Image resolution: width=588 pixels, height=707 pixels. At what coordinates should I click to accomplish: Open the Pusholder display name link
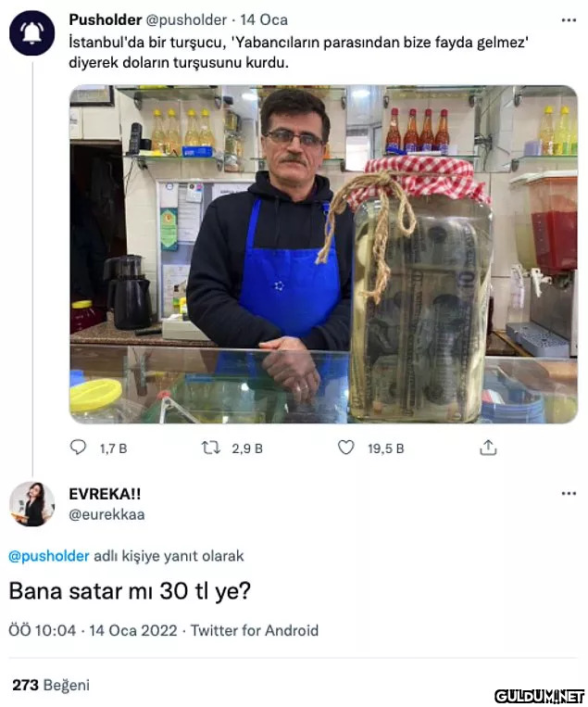pyautogui.click(x=105, y=19)
